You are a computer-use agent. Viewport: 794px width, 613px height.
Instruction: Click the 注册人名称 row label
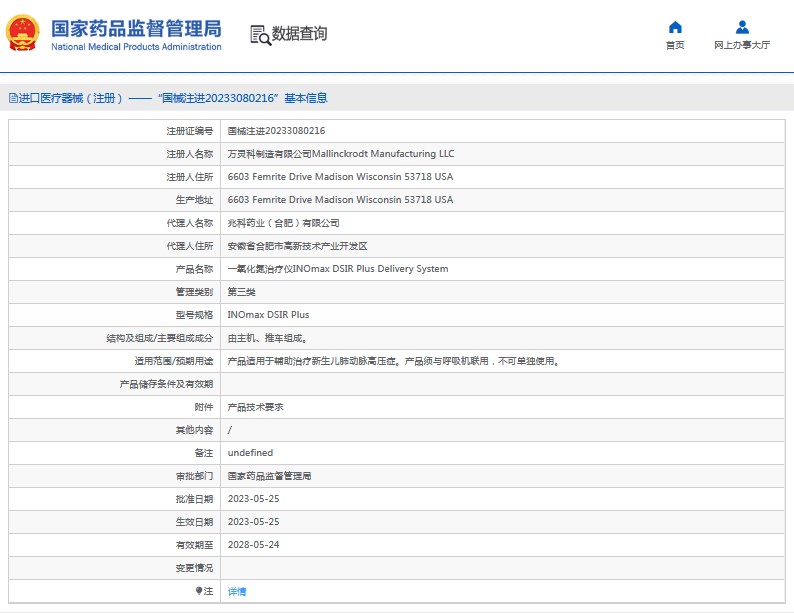pos(190,153)
